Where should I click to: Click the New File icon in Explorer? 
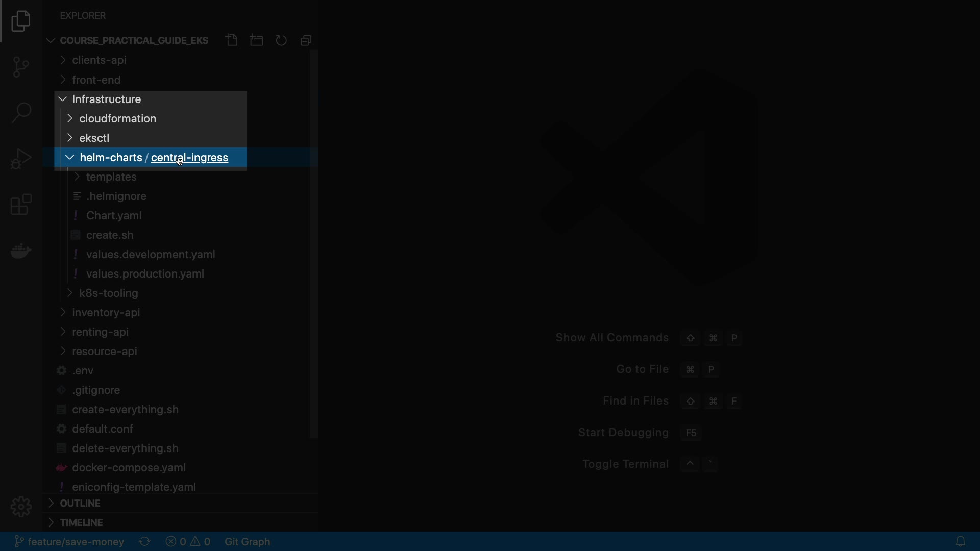point(232,40)
